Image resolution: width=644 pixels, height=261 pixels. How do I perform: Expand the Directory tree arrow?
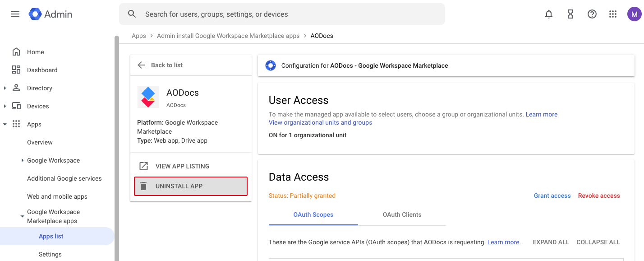5,88
